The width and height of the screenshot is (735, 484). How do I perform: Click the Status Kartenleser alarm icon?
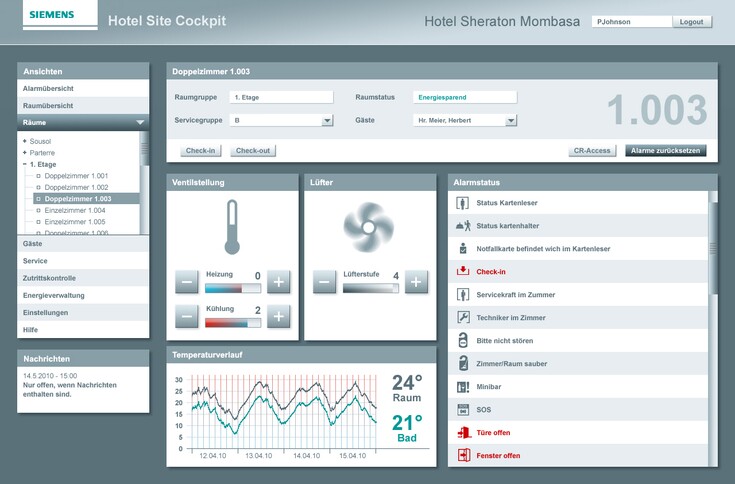(463, 203)
